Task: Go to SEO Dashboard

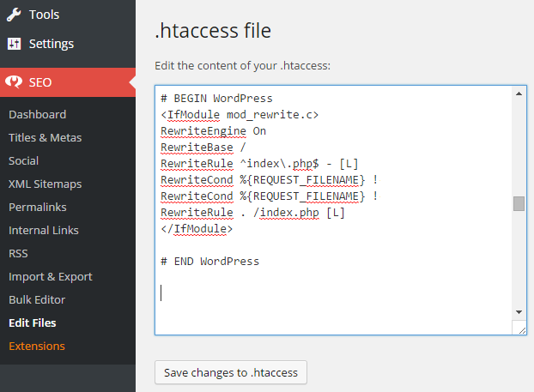Action: [x=38, y=114]
